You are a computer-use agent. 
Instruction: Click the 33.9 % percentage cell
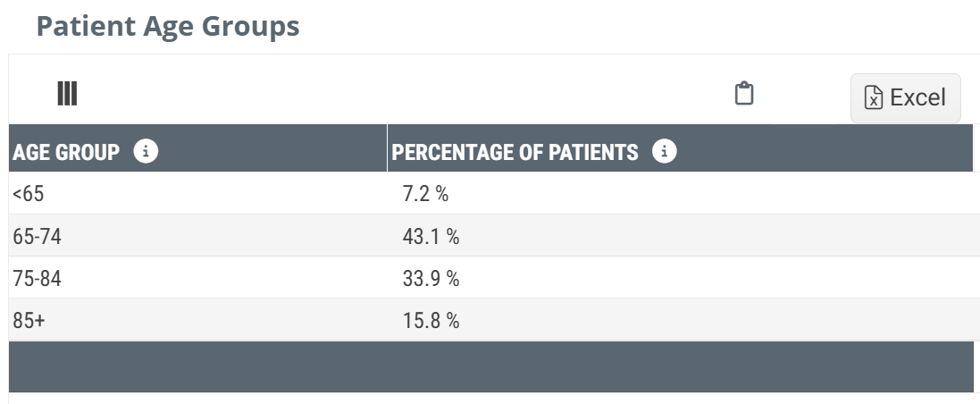[431, 278]
